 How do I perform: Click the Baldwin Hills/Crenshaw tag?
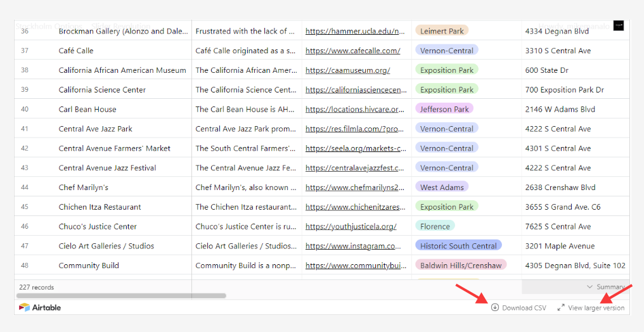(x=461, y=265)
